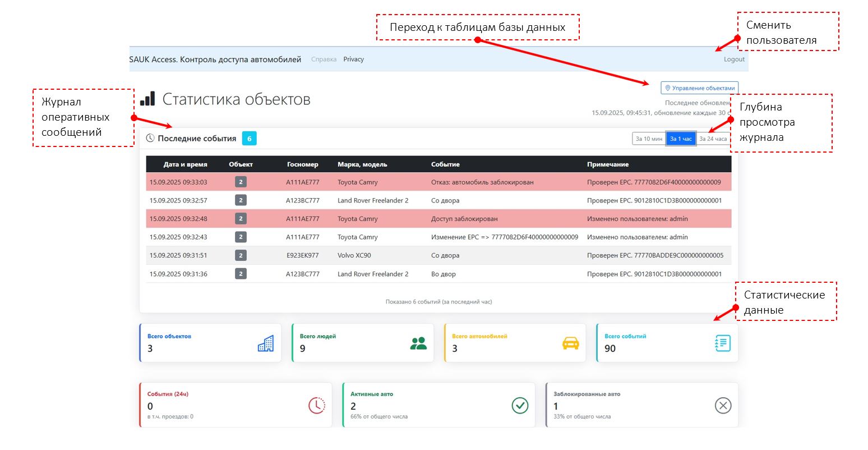Click the value 90 in Всего событий card
The width and height of the screenshot is (868, 450).
pyautogui.click(x=610, y=348)
